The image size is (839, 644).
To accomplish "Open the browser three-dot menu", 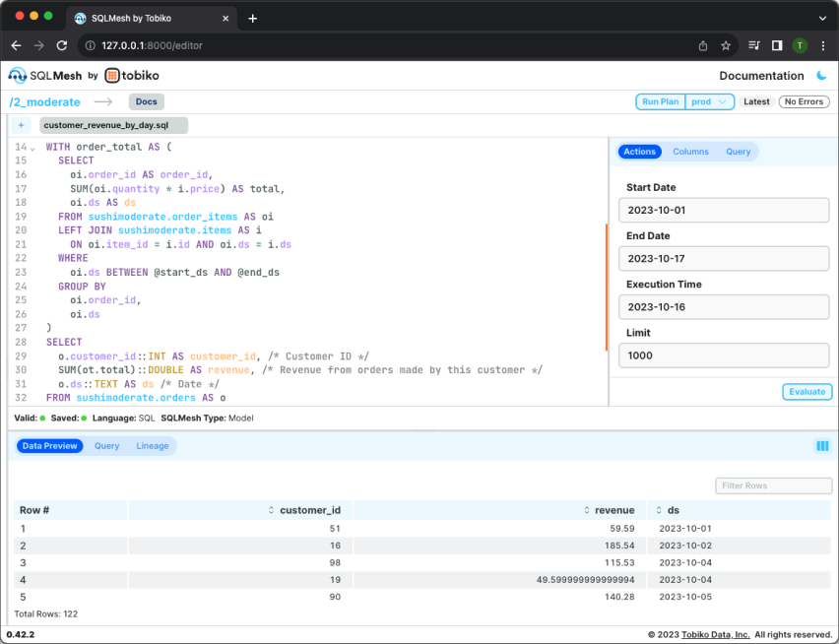I will [823, 45].
